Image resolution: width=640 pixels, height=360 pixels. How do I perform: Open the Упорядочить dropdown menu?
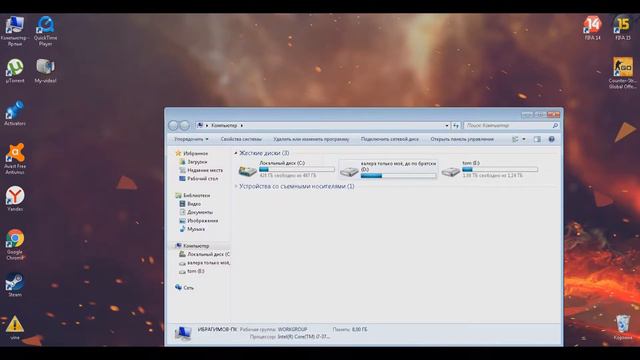pyautogui.click(x=191, y=140)
